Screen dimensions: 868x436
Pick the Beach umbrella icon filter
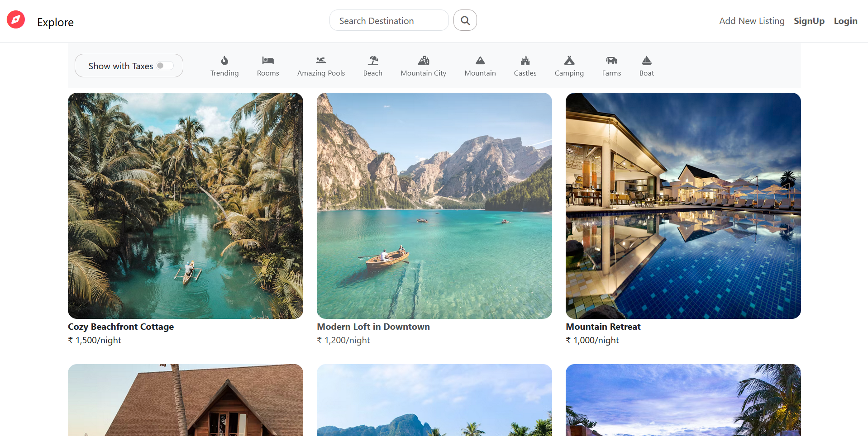(373, 61)
